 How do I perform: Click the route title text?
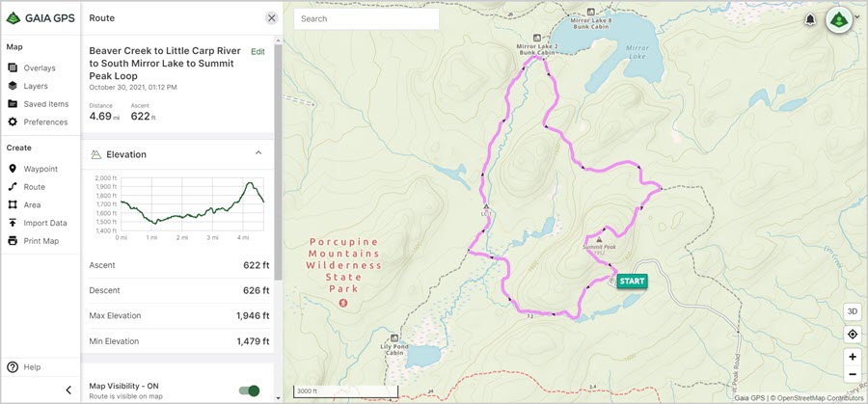point(165,63)
